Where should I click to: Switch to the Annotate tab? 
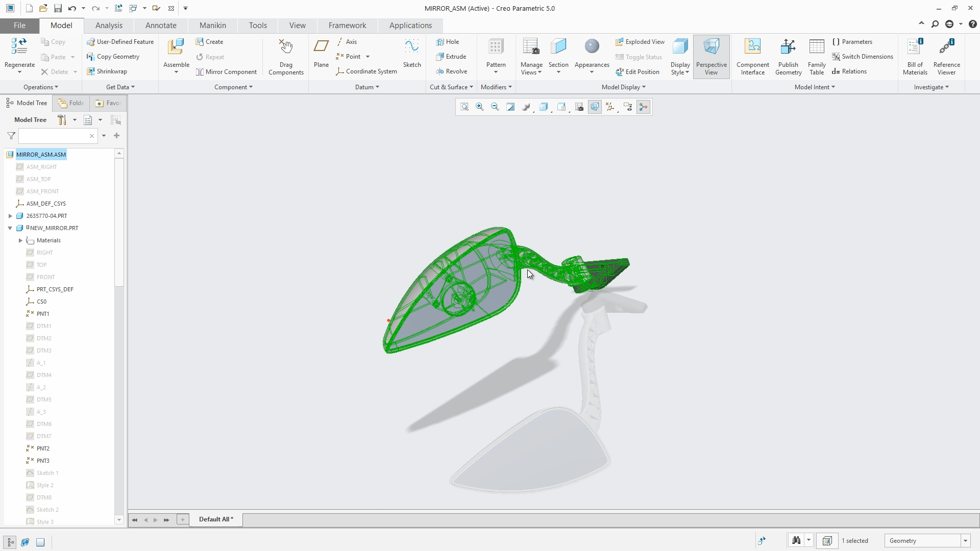[161, 26]
